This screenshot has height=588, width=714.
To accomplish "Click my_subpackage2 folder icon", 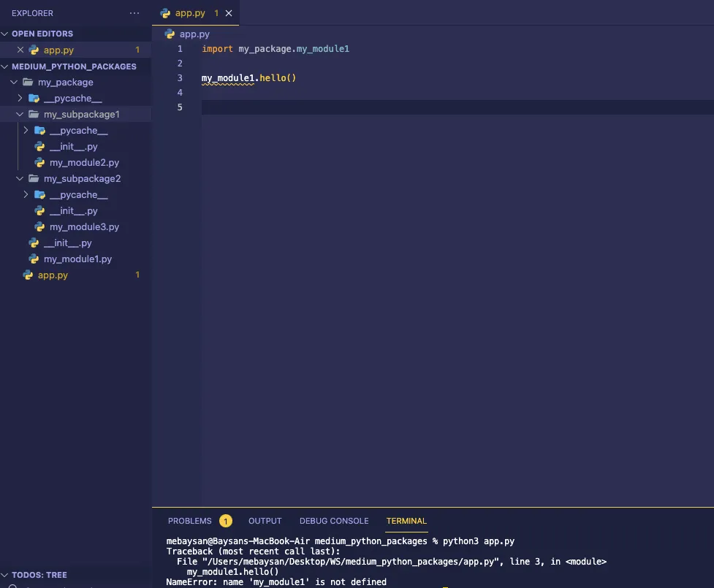I will tap(34, 178).
